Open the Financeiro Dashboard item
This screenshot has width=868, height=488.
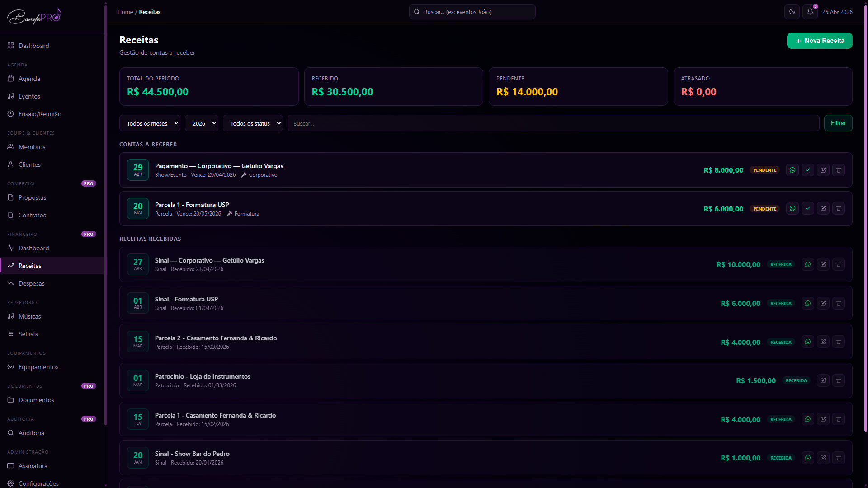point(52,248)
